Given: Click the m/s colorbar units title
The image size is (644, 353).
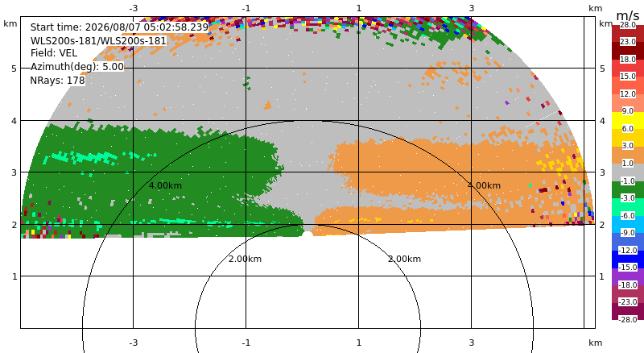Looking at the screenshot, I should pyautogui.click(x=628, y=15).
